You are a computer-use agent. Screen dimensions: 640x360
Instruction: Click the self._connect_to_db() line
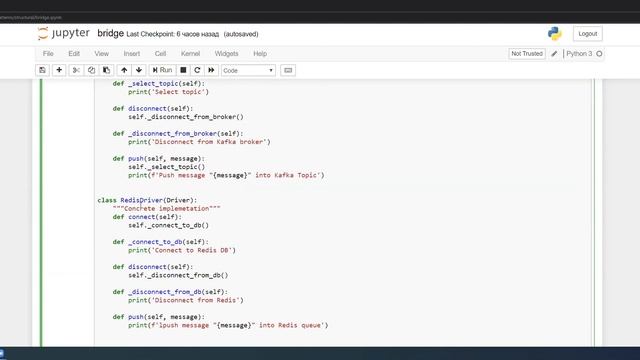tap(169, 225)
